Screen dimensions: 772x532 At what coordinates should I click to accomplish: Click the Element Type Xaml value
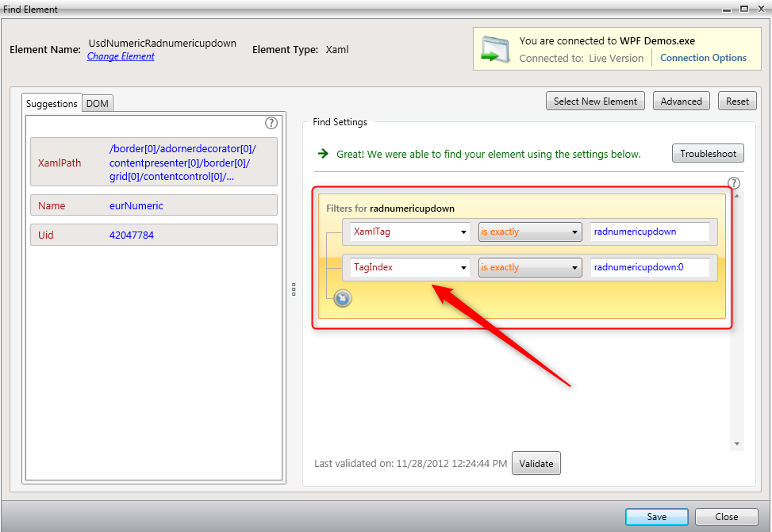[x=337, y=49]
